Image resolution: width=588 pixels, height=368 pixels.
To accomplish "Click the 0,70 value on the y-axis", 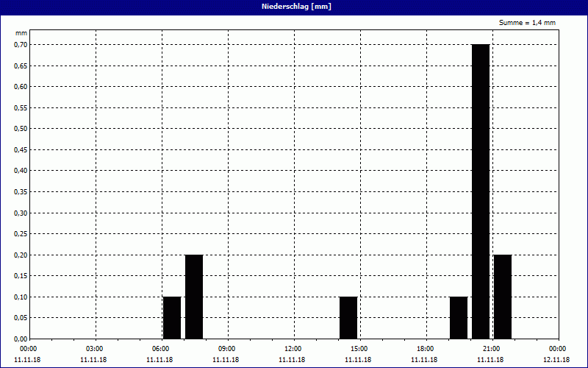I will 19,44.
